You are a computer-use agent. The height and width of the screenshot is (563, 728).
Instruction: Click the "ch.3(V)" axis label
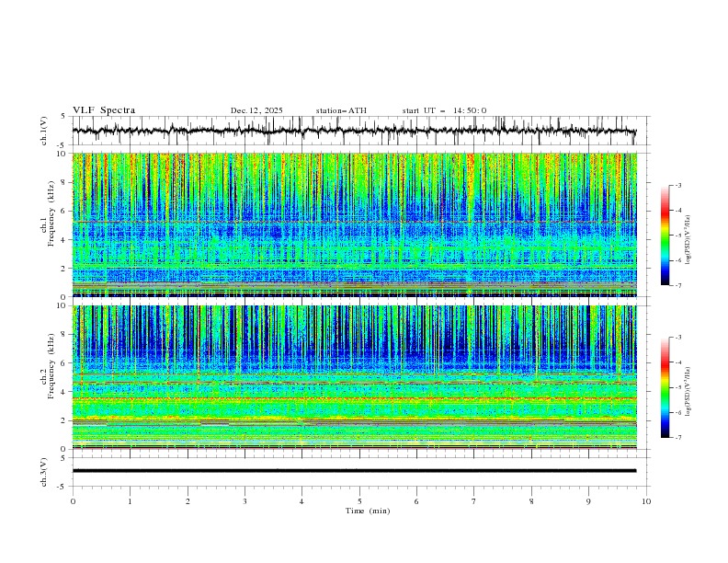(44, 472)
